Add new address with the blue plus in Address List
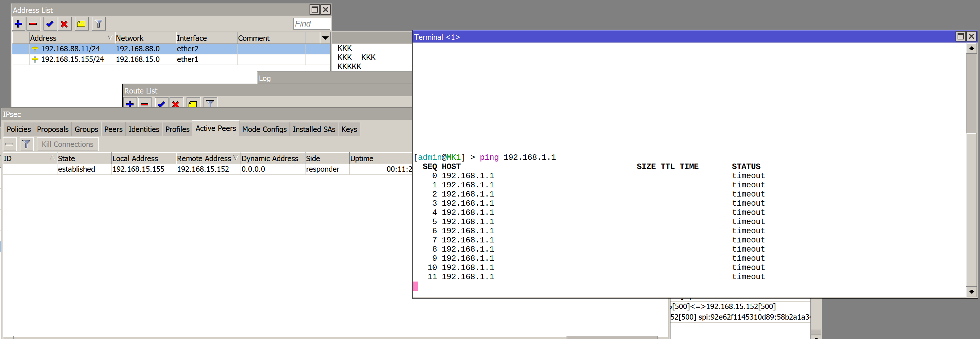The height and width of the screenshot is (339, 980). click(x=18, y=24)
